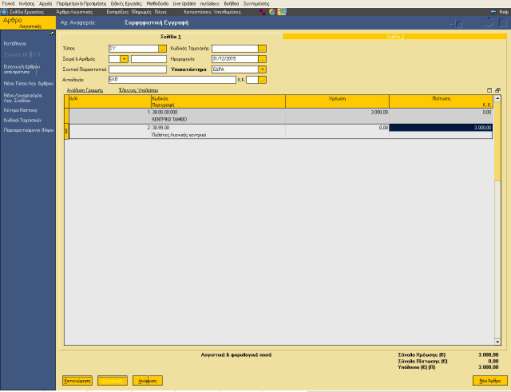Click the cascade-windows icon above the grid
The image size is (511, 392).
point(498,90)
